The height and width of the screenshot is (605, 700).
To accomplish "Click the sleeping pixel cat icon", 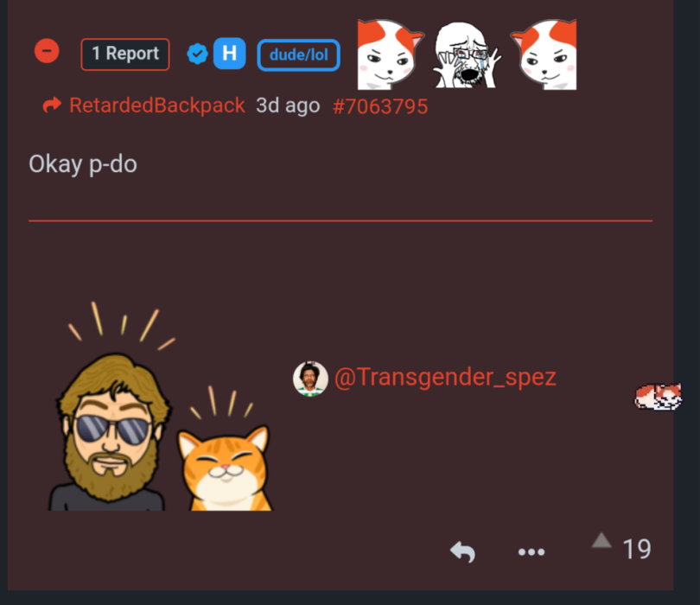I will point(659,397).
